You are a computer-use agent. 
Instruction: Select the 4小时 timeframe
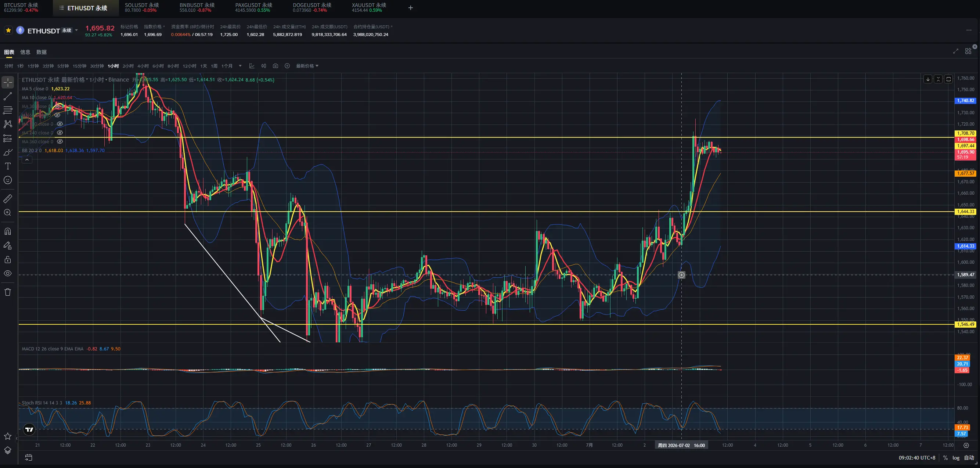tap(143, 66)
